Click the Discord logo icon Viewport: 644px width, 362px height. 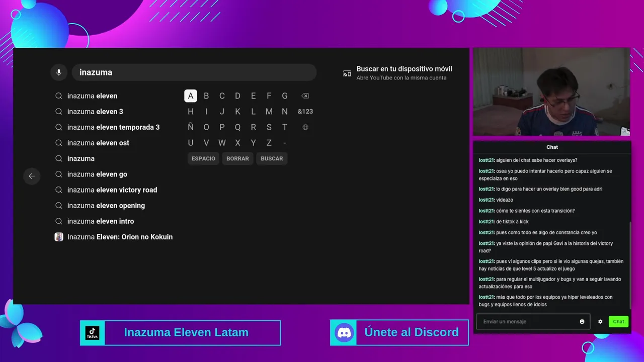point(344,333)
